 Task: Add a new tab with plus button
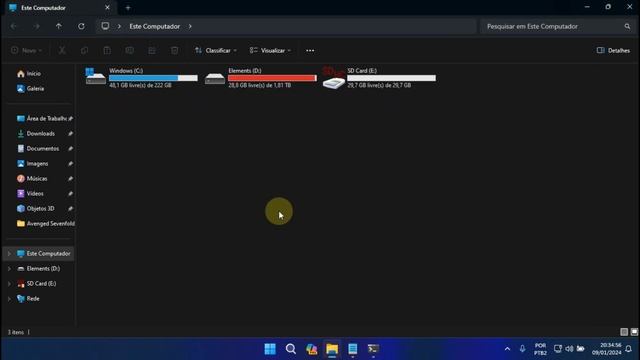click(128, 8)
